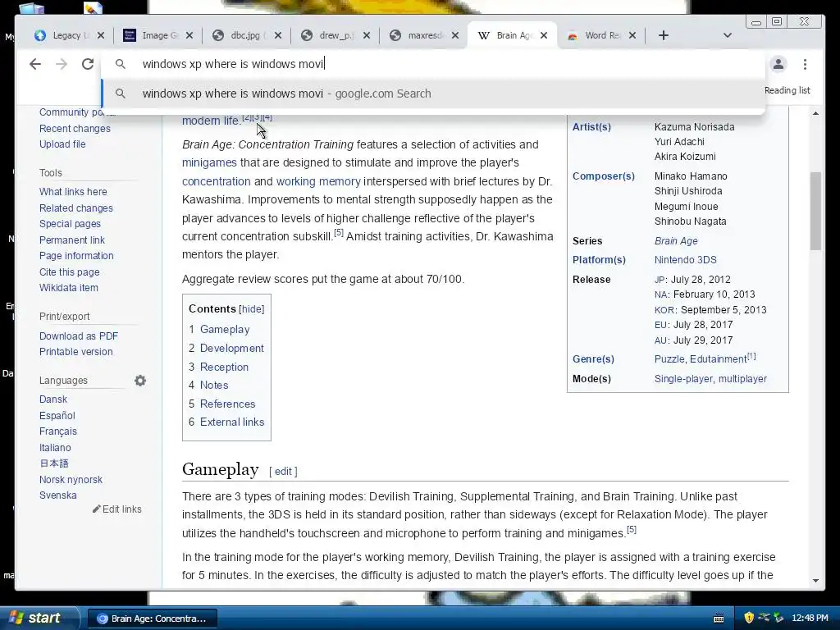Open the minigames link
The width and height of the screenshot is (840, 630).
[x=209, y=163]
